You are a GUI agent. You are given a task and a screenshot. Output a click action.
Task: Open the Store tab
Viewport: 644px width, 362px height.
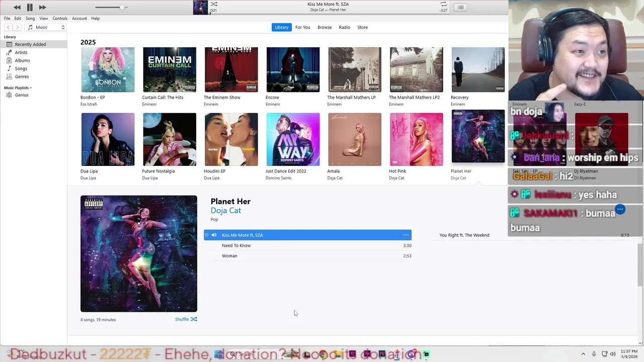362,27
